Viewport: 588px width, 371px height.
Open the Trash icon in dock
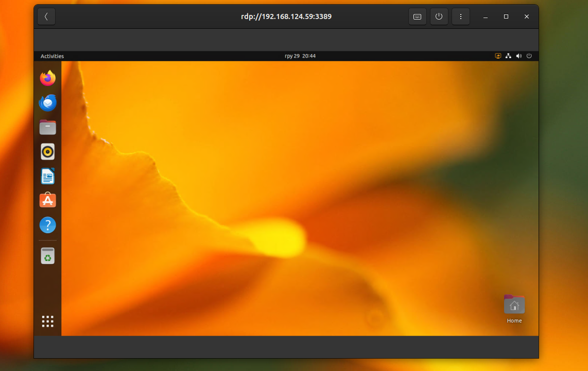tap(47, 256)
